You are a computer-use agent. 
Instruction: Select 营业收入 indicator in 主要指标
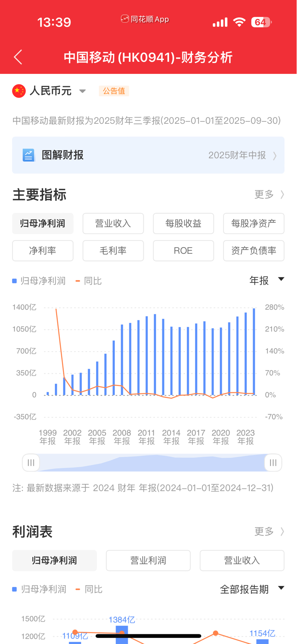pyautogui.click(x=113, y=224)
